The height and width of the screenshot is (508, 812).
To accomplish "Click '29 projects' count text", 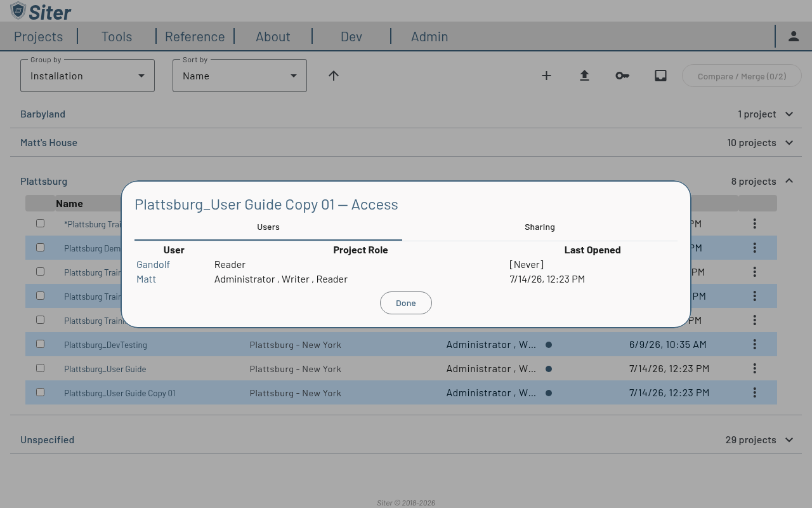I will (750, 439).
